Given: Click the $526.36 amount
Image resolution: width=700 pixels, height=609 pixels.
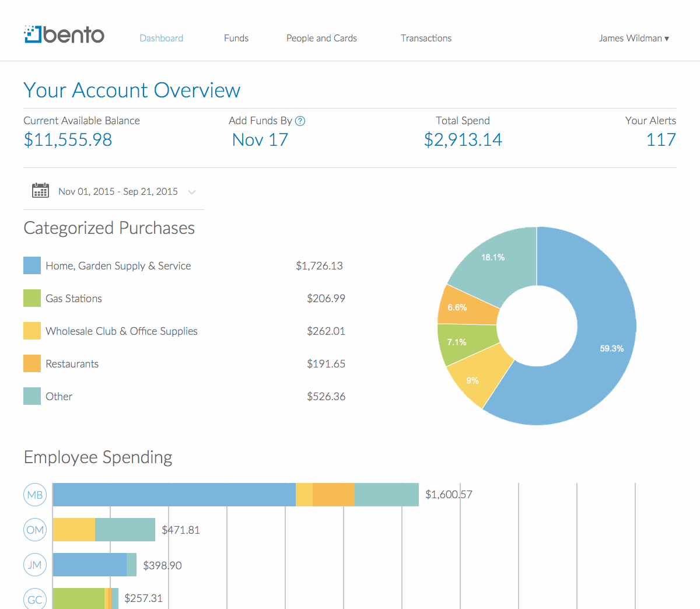Looking at the screenshot, I should (326, 396).
